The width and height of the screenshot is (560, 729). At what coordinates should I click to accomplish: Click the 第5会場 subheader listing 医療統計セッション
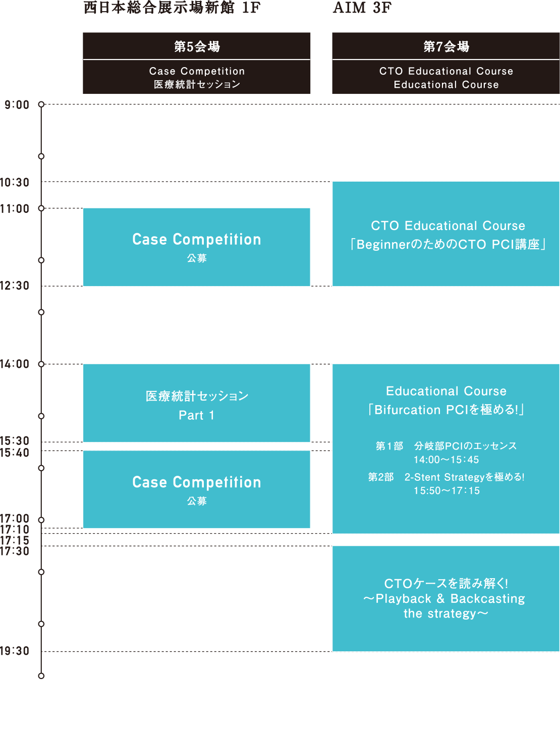tap(197, 78)
